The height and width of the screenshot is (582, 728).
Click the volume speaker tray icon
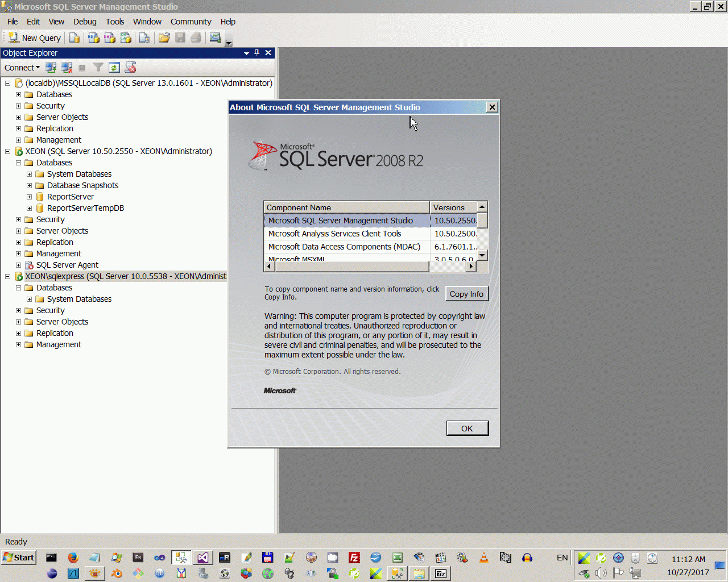pos(601,573)
